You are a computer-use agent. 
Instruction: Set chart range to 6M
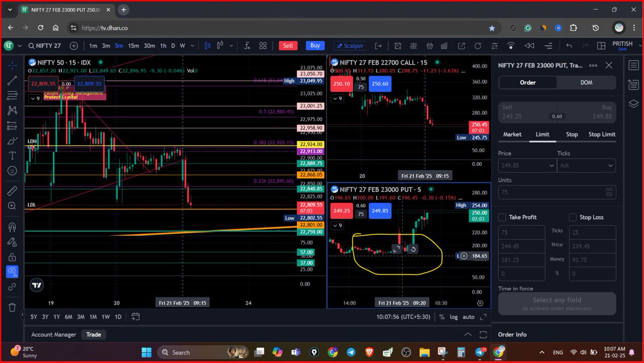point(69,317)
